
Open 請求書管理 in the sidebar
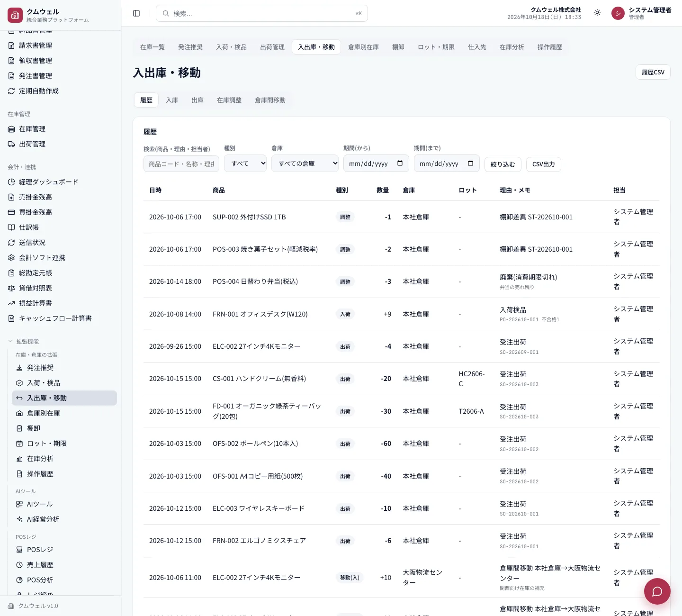[61, 45]
